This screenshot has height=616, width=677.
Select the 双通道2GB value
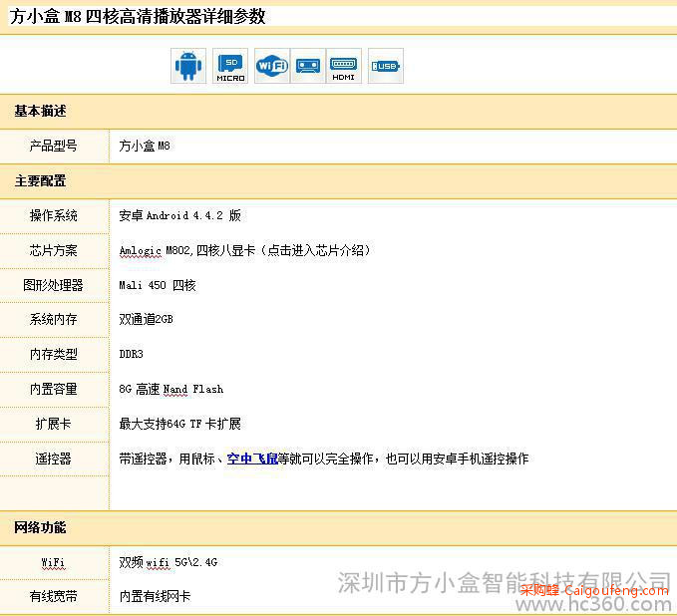pyautogui.click(x=146, y=319)
